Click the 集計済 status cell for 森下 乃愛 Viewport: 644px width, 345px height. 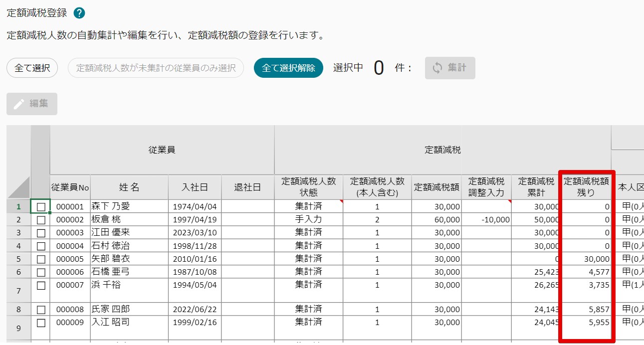coord(309,206)
